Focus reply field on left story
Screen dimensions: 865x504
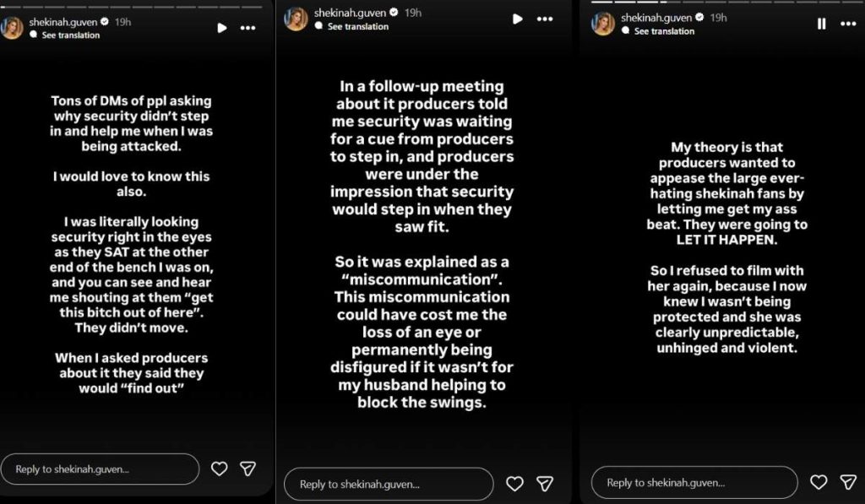(x=100, y=469)
